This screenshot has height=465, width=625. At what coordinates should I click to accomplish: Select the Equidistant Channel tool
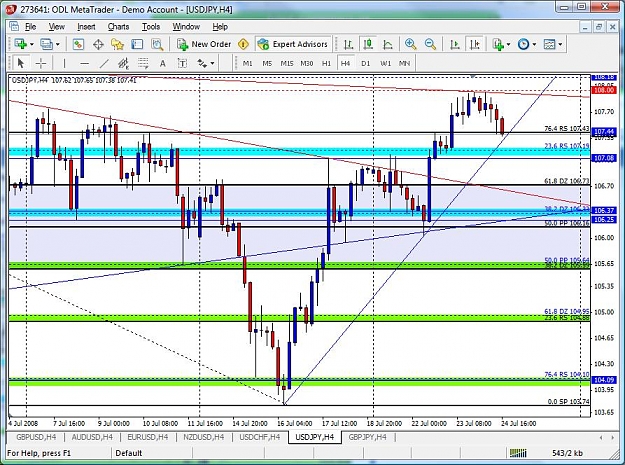124,63
